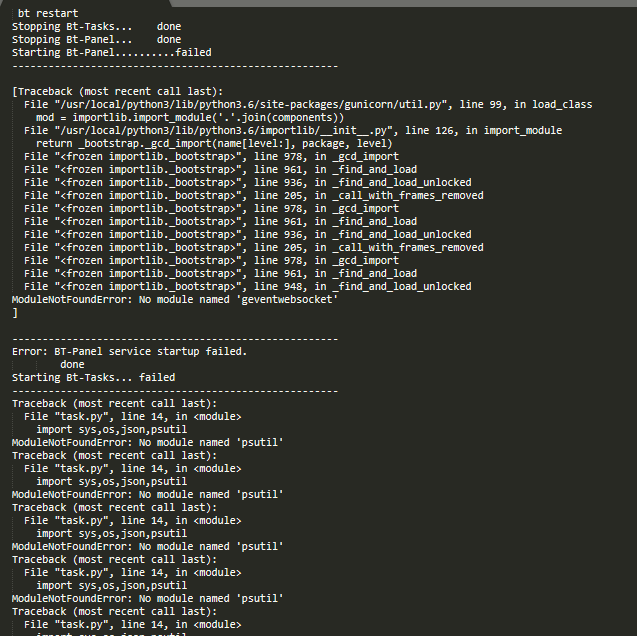
Task: Click the 'geventwebsocket' module error line
Action: coord(175,299)
